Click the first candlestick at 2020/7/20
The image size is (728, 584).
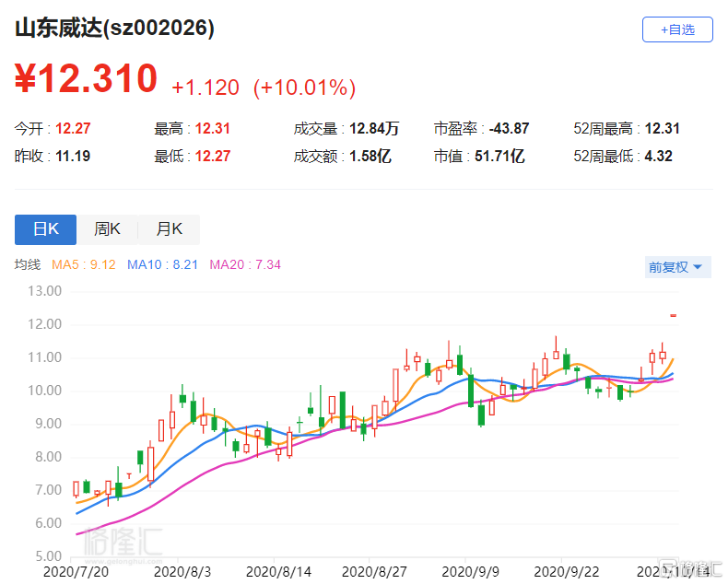click(76, 489)
